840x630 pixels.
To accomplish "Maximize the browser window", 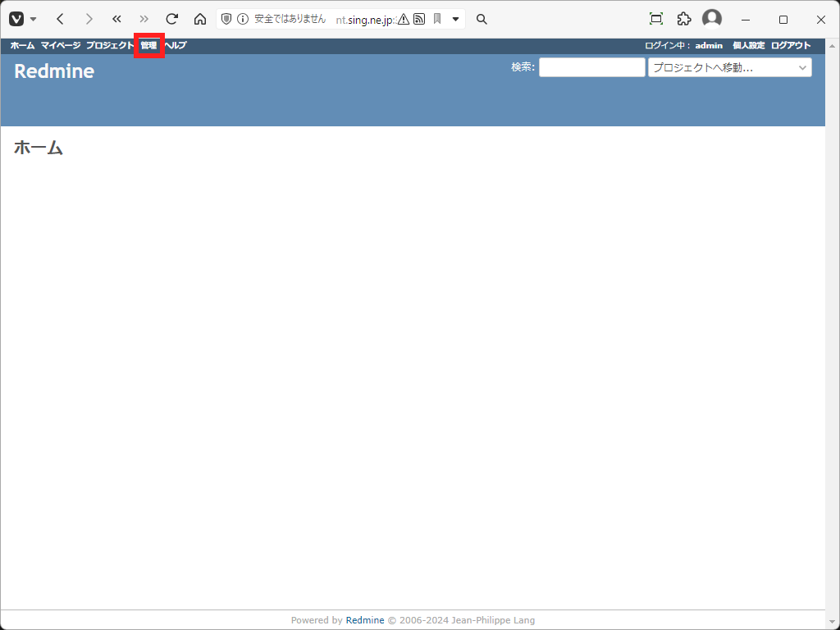I will click(x=783, y=20).
